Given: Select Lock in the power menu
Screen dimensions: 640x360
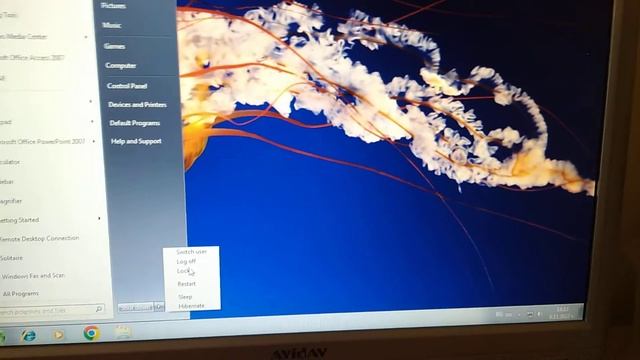Looking at the screenshot, I should (x=183, y=271).
